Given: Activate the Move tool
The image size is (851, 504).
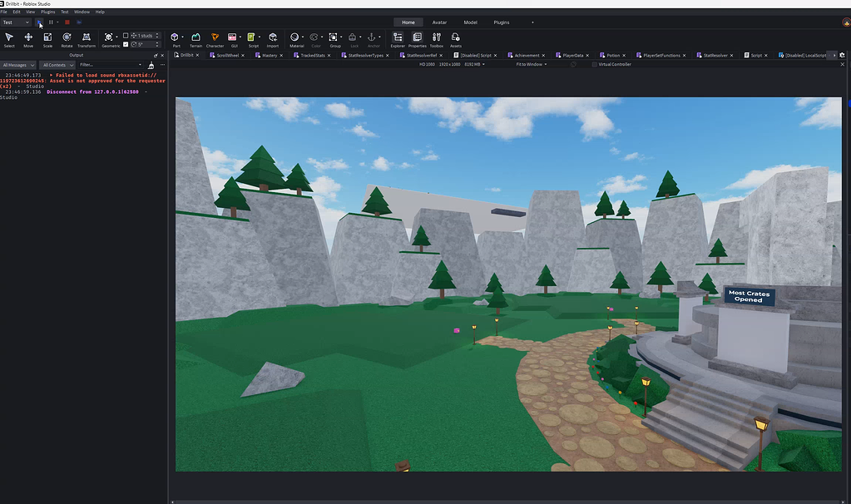Looking at the screenshot, I should [x=28, y=40].
